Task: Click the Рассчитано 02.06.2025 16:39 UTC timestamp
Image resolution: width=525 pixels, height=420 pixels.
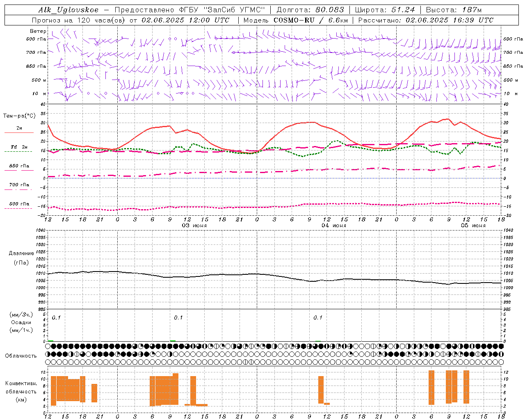Action: click(426, 20)
